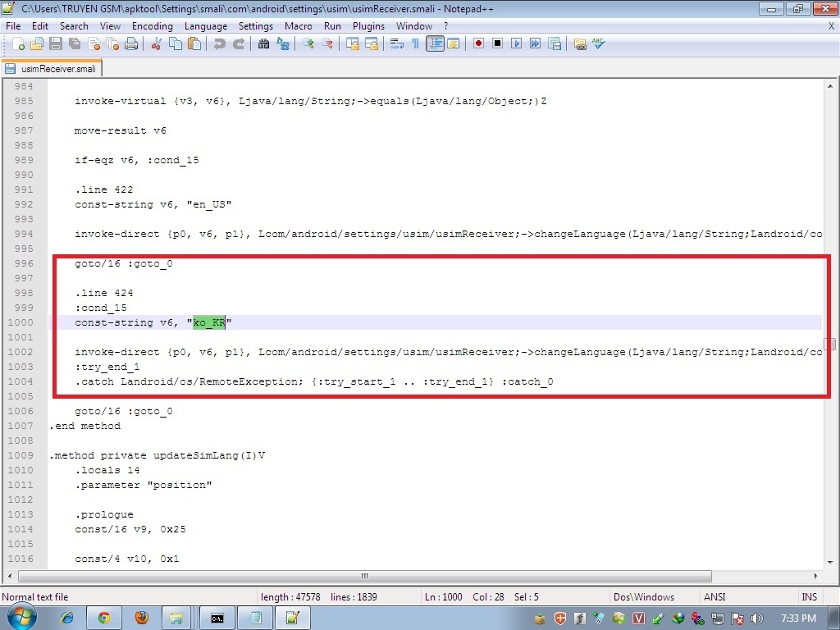This screenshot has width=840, height=630.
Task: Close the current file with the Close toolbar icon
Action: click(94, 44)
